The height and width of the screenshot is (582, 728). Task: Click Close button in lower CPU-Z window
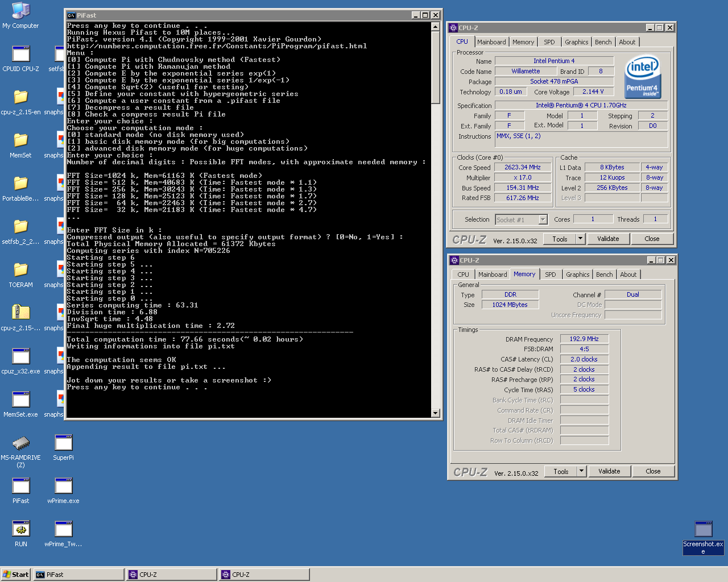pos(653,472)
